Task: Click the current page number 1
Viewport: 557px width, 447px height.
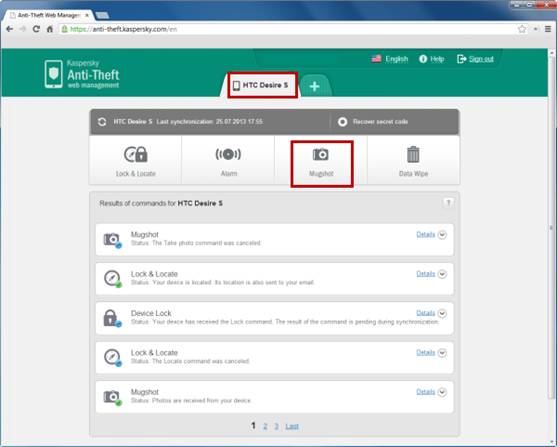Action: click(253, 425)
